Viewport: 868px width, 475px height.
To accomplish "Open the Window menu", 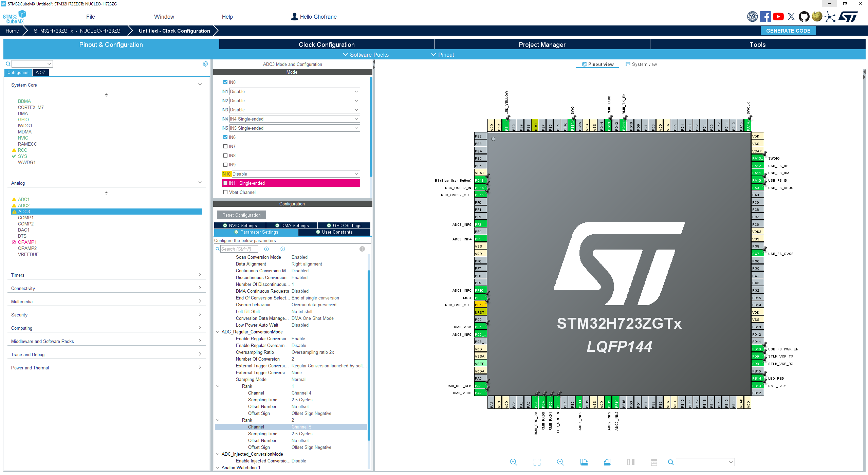I will coord(164,16).
